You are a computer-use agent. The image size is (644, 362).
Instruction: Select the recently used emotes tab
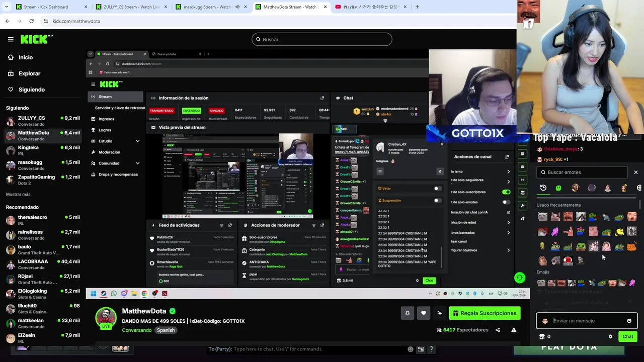pyautogui.click(x=543, y=188)
